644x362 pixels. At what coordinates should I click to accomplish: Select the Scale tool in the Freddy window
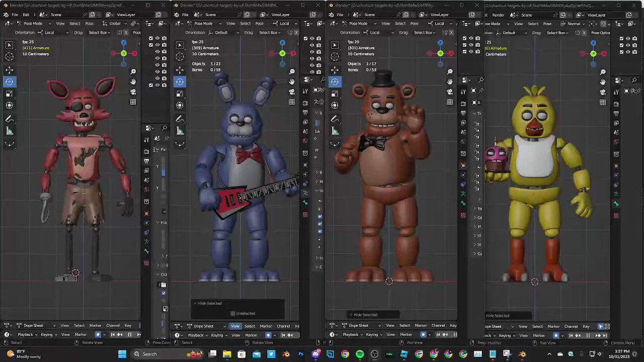coord(335,93)
